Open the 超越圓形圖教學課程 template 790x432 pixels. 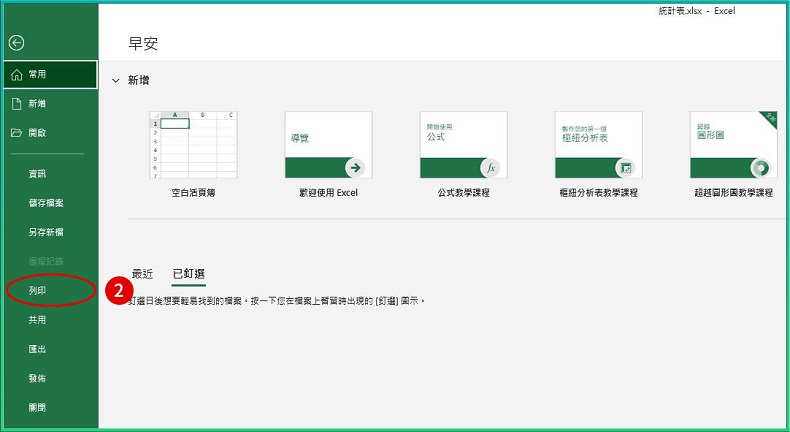click(x=734, y=155)
